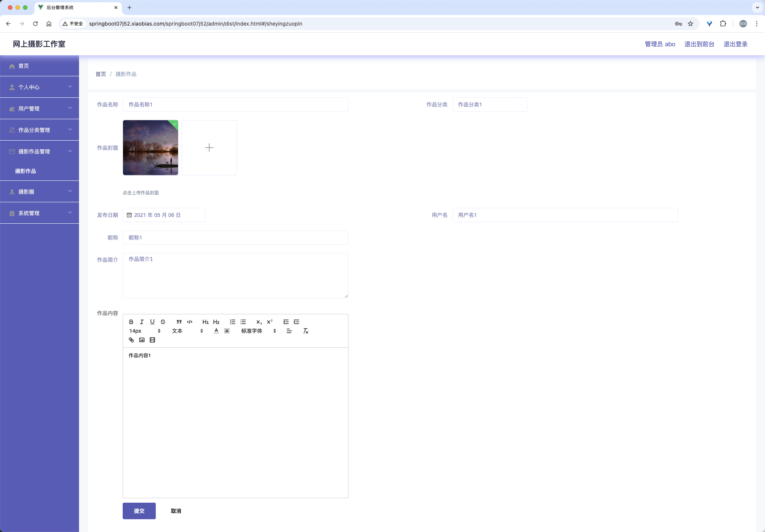
Task: Collapse the 摄影作品管理 sidebar menu
Action: coord(40,151)
